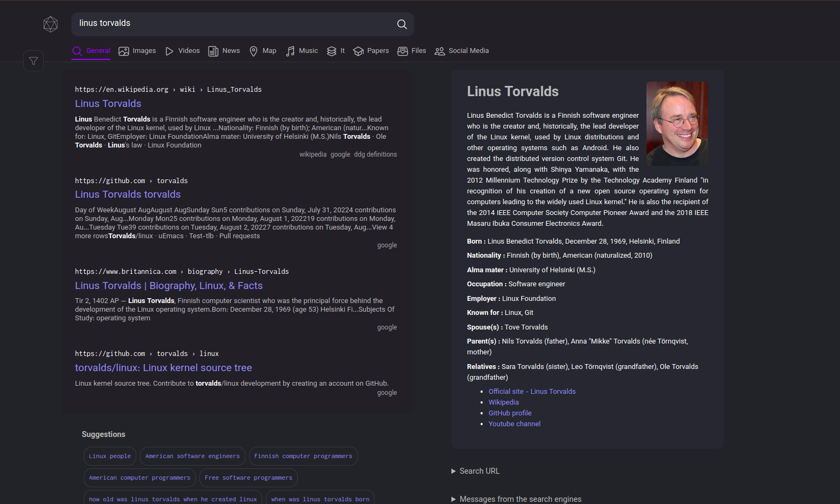Click the filter funnel icon
Viewport: 840px width, 504px height.
[34, 61]
